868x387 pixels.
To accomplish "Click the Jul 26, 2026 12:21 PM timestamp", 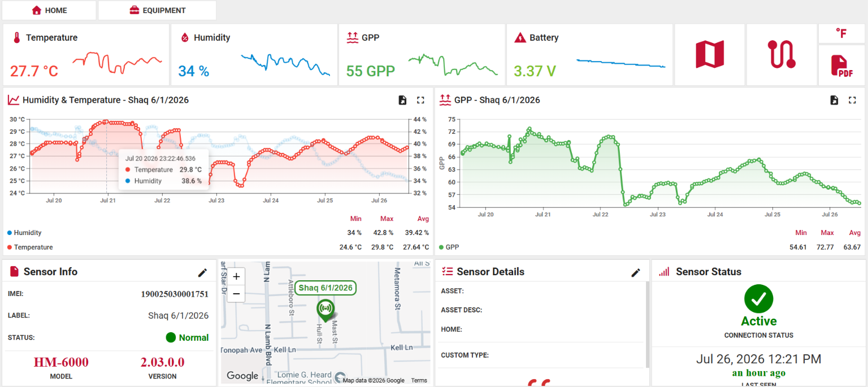I will click(x=758, y=359).
